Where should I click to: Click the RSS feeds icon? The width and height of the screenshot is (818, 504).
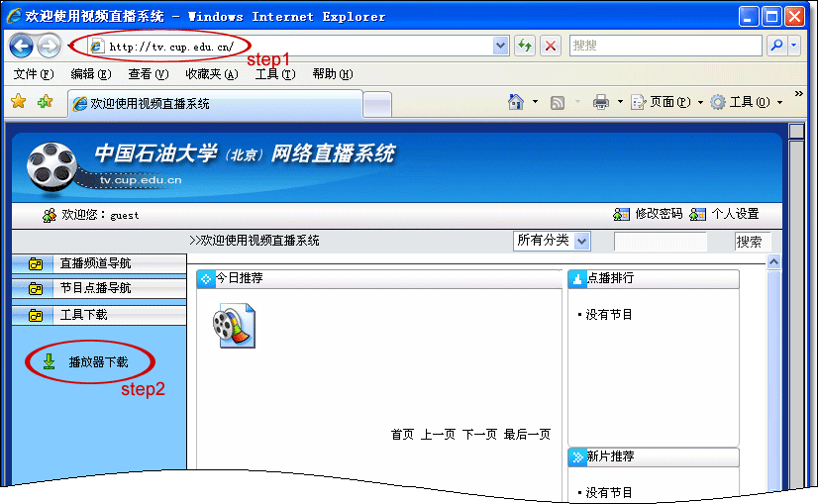tap(558, 102)
